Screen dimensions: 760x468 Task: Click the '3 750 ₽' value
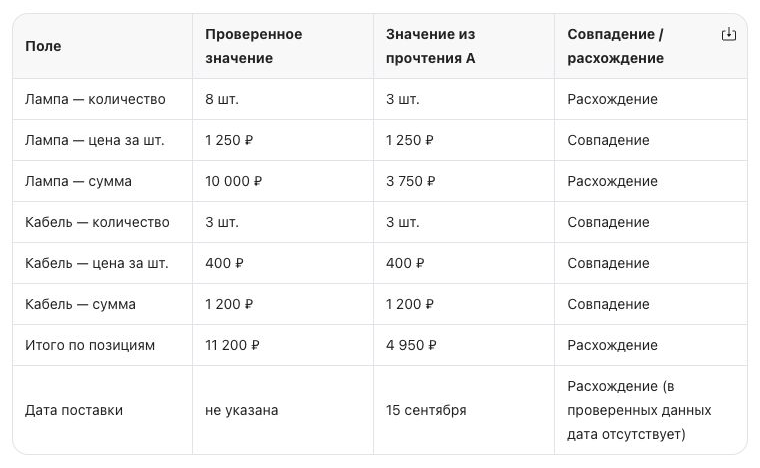pos(411,181)
